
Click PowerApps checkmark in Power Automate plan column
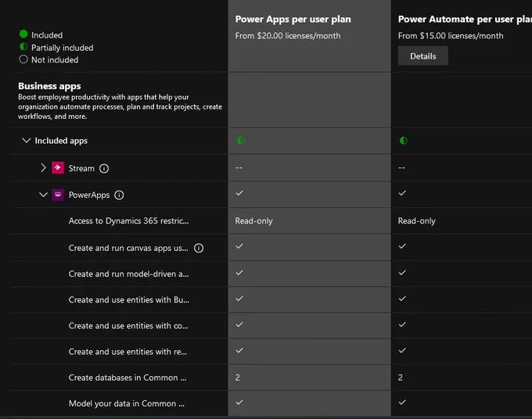pos(402,193)
